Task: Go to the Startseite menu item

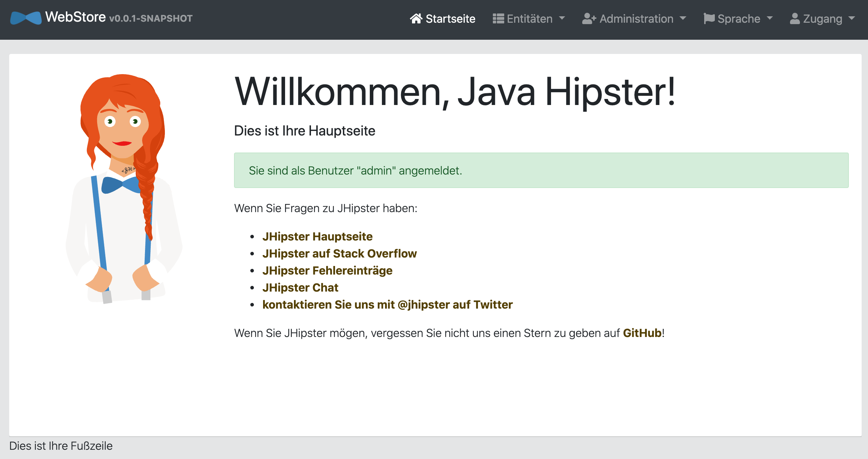Action: click(450, 18)
